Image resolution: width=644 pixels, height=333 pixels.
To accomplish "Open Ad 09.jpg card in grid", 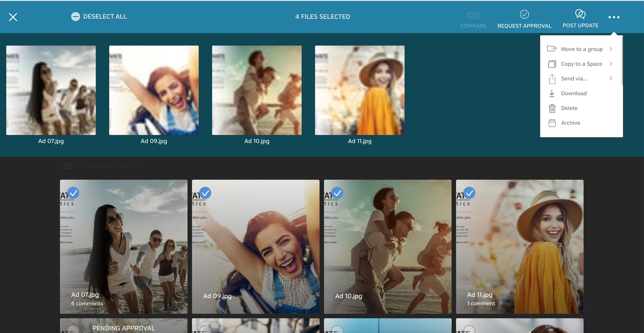I will [256, 246].
